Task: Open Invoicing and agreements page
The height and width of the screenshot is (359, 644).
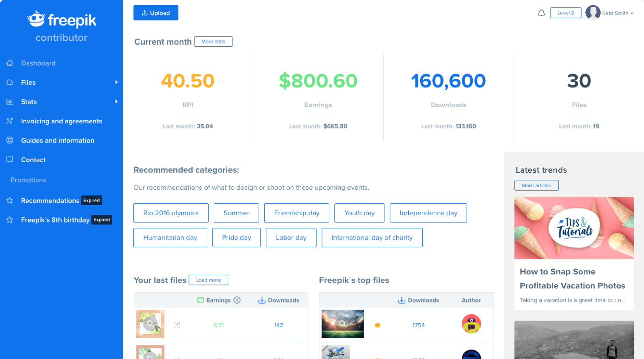Action: (62, 121)
